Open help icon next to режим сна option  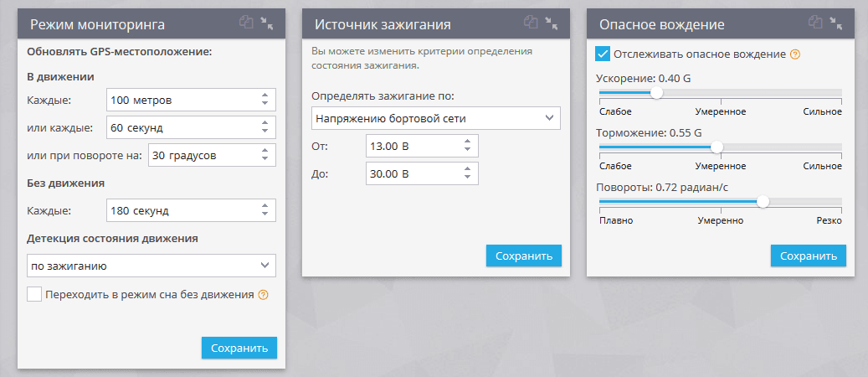pyautogui.click(x=264, y=295)
